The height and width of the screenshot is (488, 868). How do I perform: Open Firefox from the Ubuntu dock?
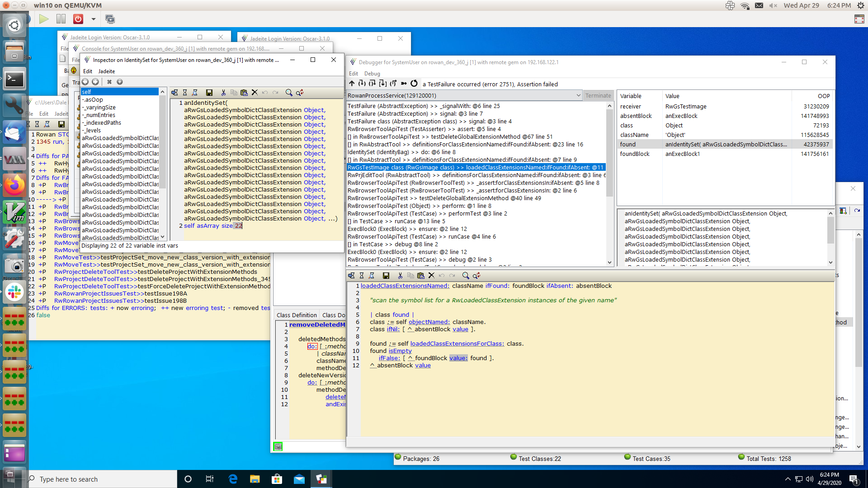click(x=14, y=185)
